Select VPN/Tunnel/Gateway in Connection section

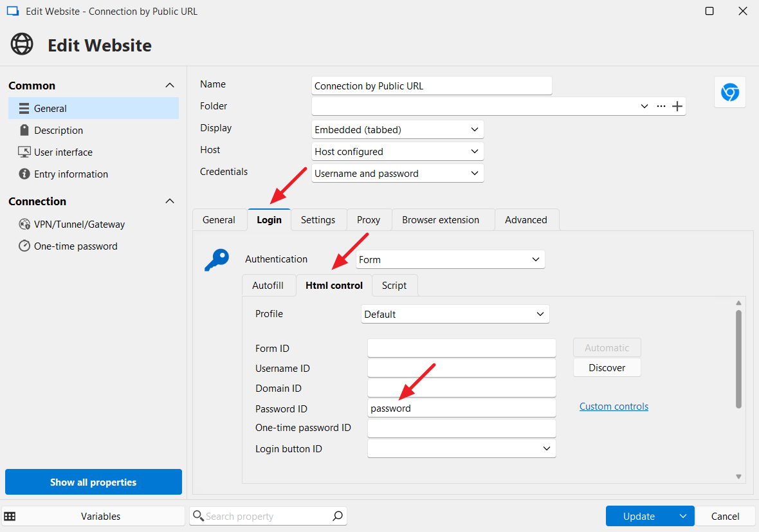click(x=79, y=225)
